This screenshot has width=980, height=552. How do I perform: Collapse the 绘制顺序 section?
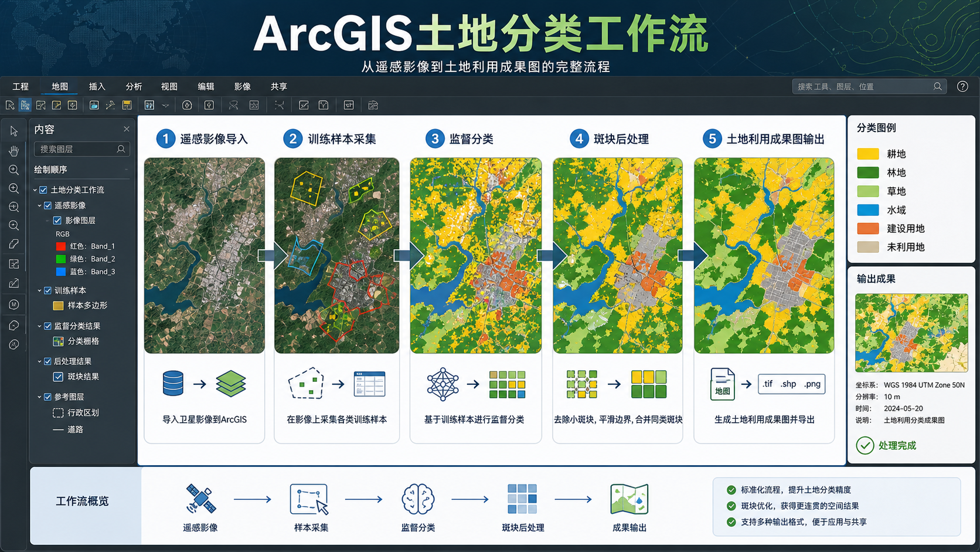pos(126,170)
